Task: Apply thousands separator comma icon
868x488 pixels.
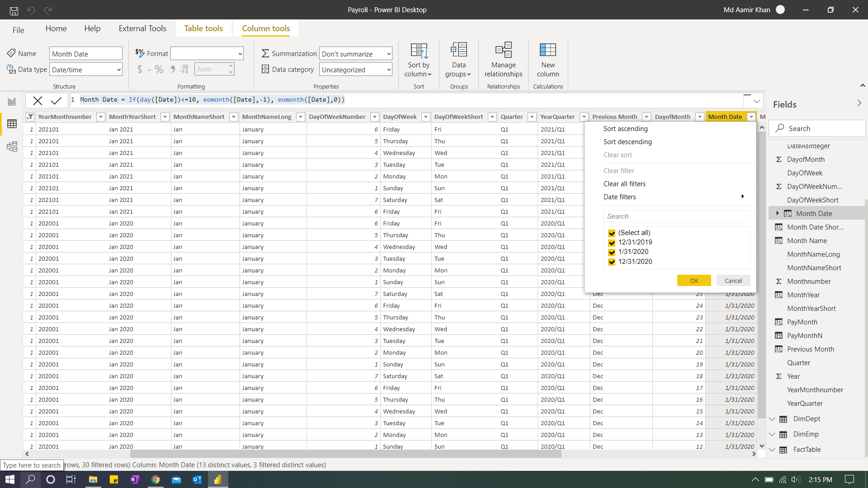Action: click(x=173, y=69)
